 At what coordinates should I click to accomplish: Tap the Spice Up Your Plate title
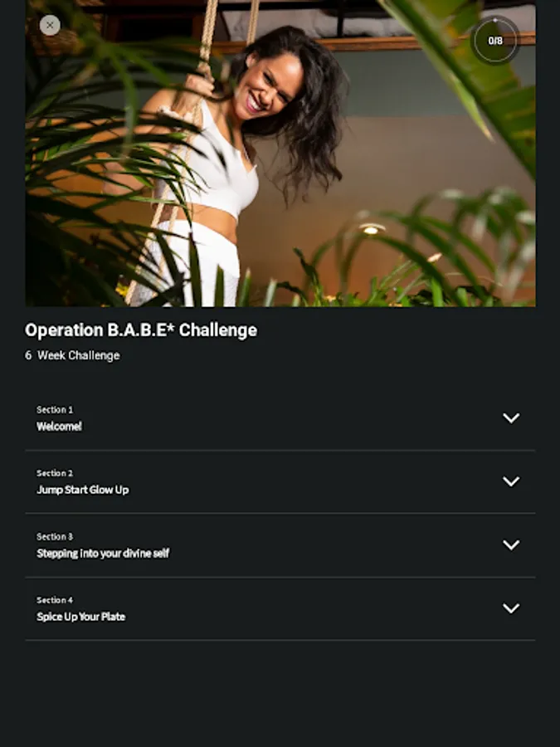point(81,617)
